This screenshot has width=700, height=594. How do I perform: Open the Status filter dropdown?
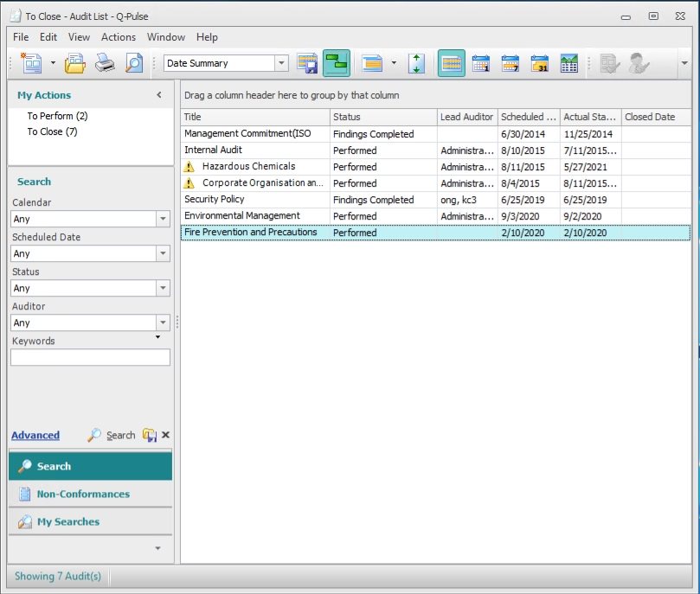pyautogui.click(x=163, y=289)
